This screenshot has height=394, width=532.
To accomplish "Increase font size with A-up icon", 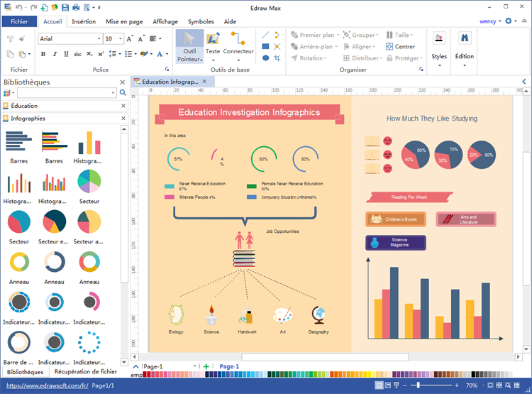I will click(130, 39).
